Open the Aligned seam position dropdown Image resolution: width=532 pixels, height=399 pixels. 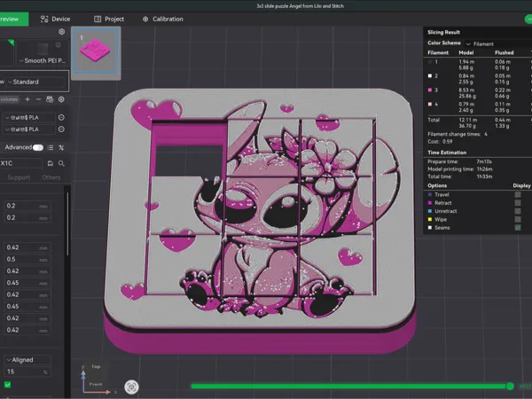27,360
